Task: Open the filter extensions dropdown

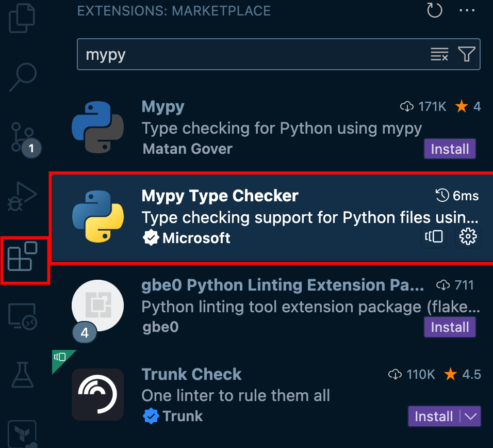Action: (x=467, y=54)
